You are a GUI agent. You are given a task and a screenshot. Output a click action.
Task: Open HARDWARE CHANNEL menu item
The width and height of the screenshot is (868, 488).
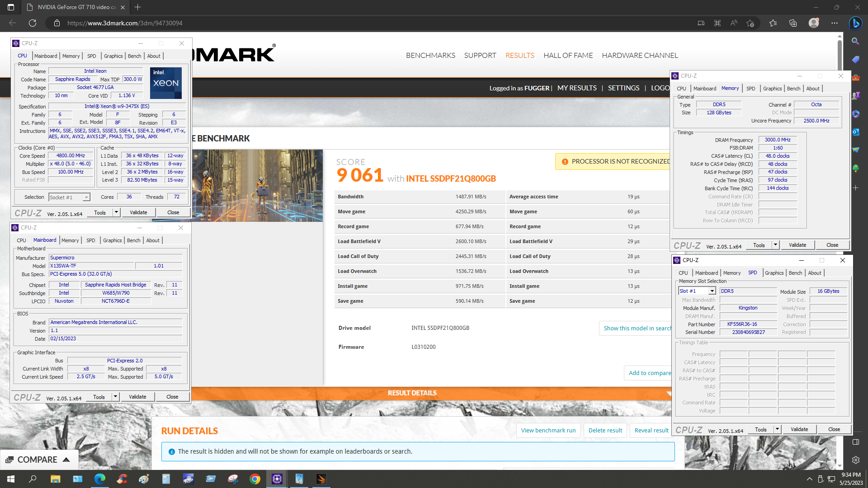pos(640,55)
